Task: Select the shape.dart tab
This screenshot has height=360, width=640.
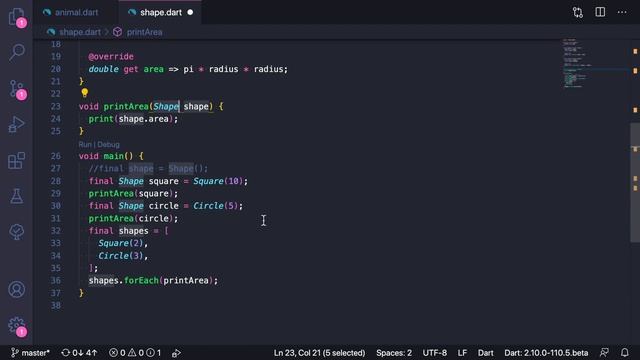Action: click(x=161, y=13)
